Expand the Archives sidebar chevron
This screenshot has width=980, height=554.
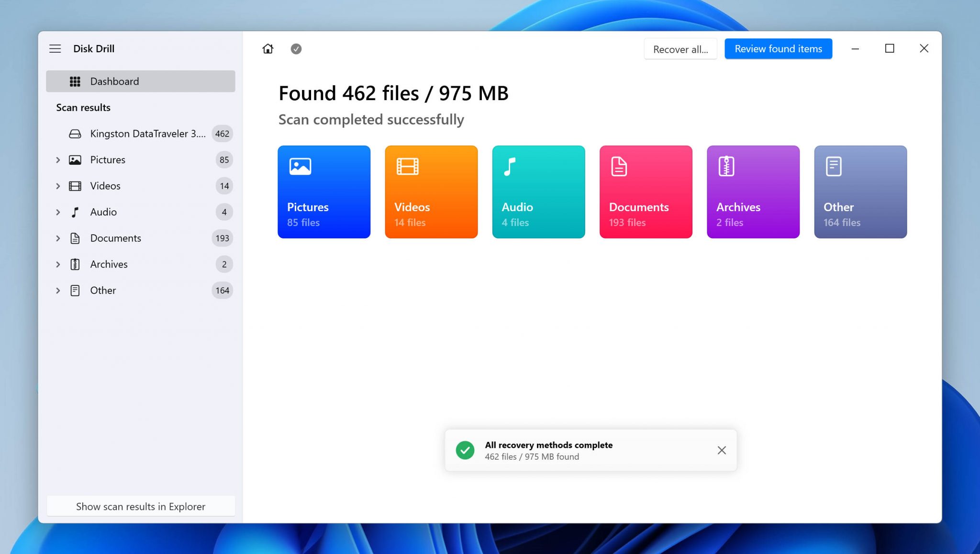(x=58, y=264)
